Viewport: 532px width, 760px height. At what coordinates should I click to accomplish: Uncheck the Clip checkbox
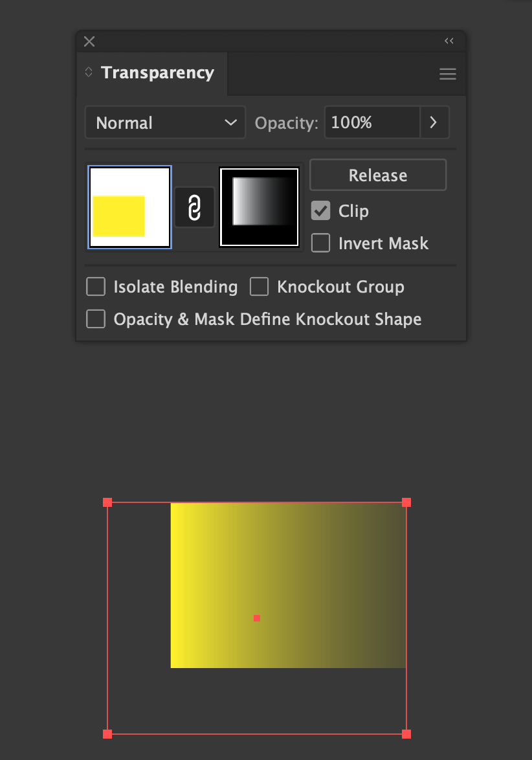[320, 211]
